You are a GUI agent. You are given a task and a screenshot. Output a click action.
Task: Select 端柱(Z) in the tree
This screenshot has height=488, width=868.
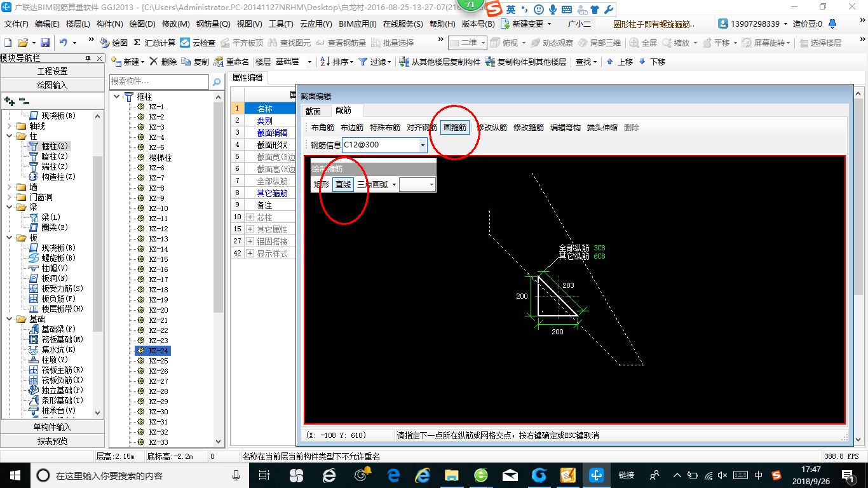[x=53, y=166]
